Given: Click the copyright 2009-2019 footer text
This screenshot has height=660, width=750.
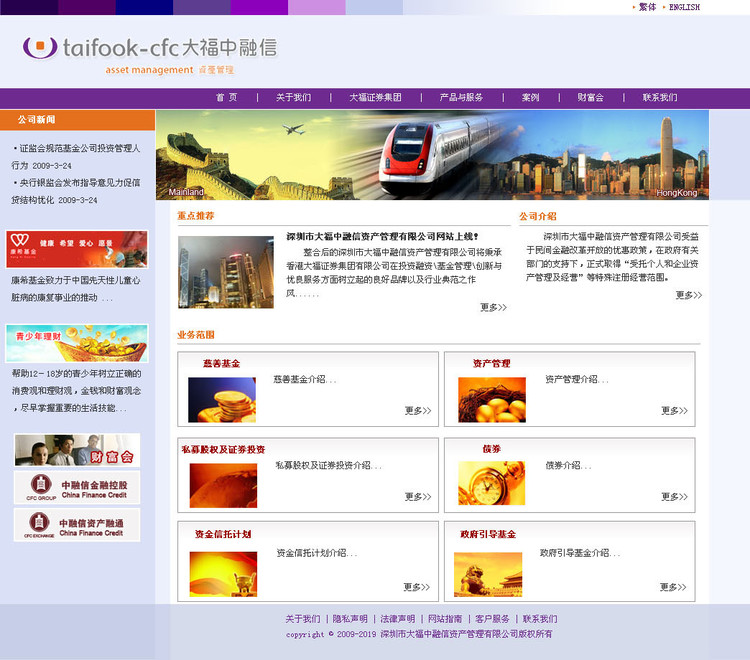Looking at the screenshot, I should (x=419, y=634).
